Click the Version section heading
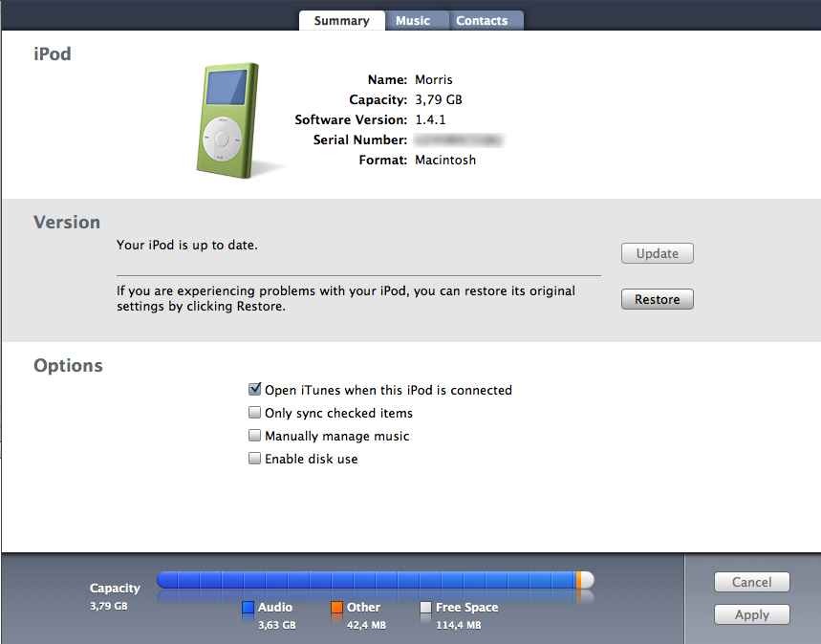 (x=67, y=222)
